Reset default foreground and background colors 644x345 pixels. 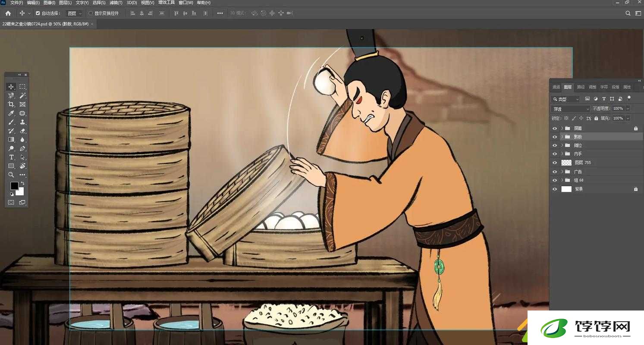coord(12,194)
